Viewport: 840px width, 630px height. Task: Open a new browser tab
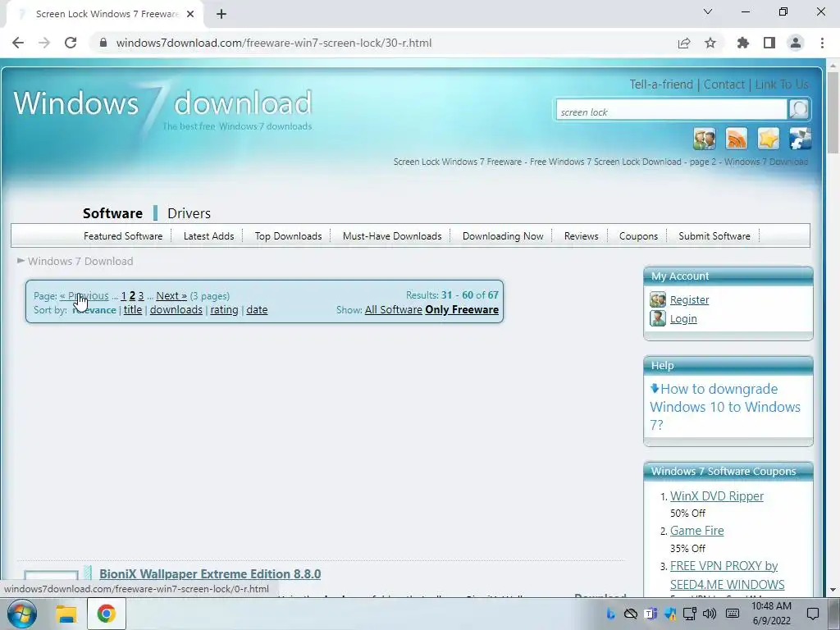click(x=221, y=15)
